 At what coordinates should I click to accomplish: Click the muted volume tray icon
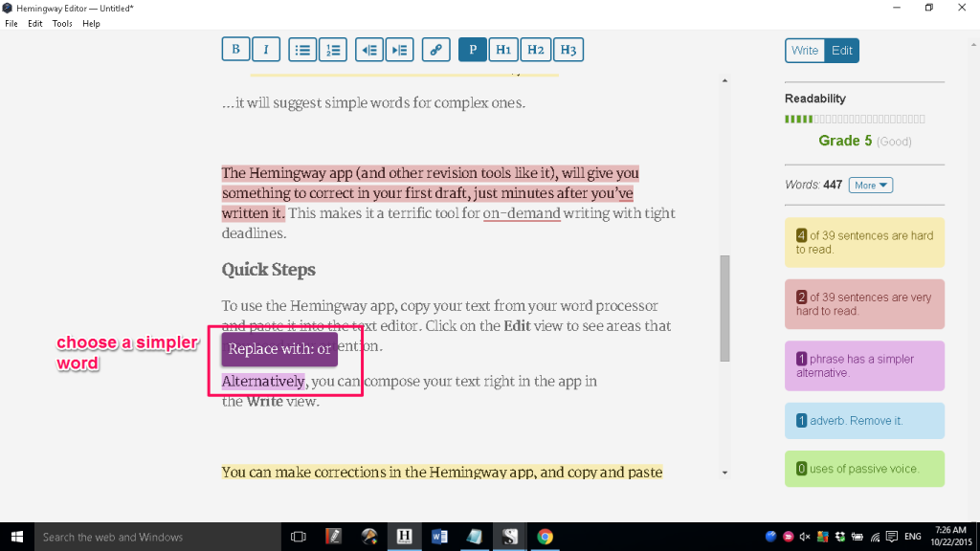[x=805, y=537]
